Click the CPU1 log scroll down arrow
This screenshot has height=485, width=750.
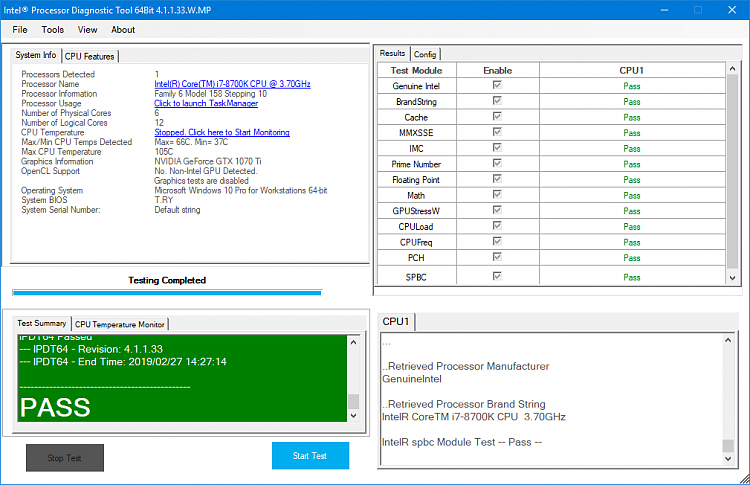[x=728, y=459]
